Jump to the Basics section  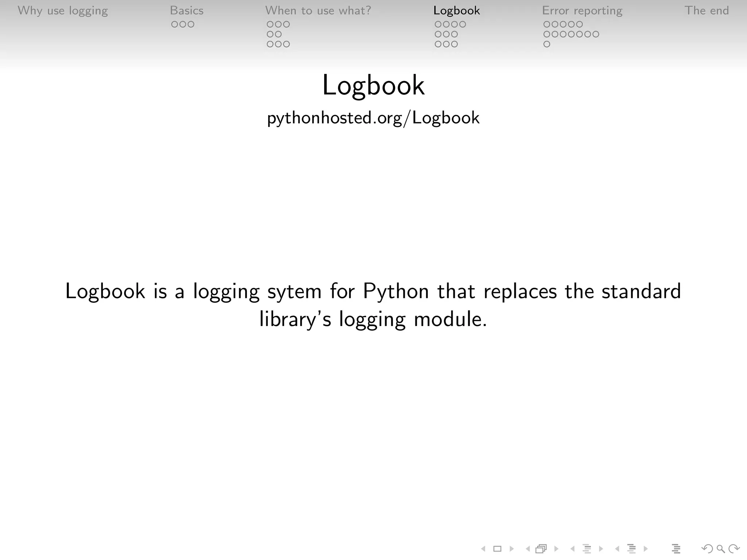[187, 11]
